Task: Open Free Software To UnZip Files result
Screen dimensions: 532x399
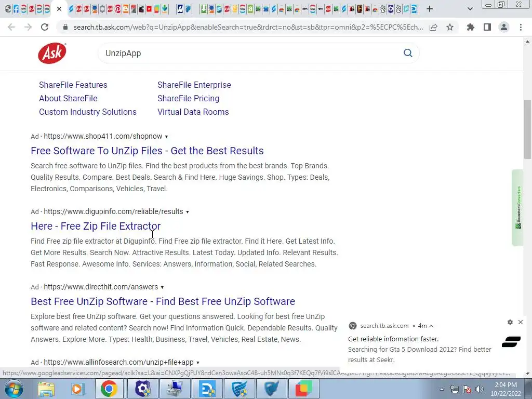Action: [x=147, y=151]
